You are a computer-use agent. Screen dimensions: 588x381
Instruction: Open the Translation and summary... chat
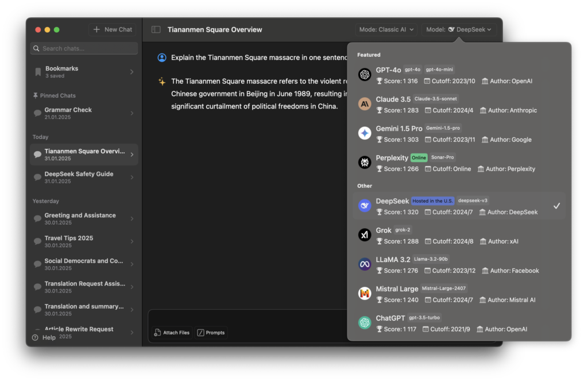84,310
